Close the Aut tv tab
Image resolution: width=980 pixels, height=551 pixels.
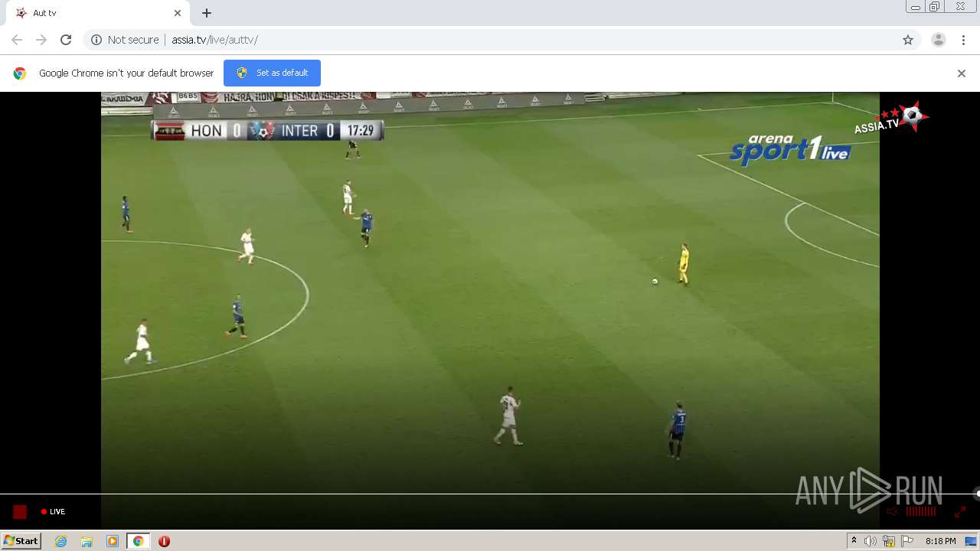pyautogui.click(x=178, y=13)
